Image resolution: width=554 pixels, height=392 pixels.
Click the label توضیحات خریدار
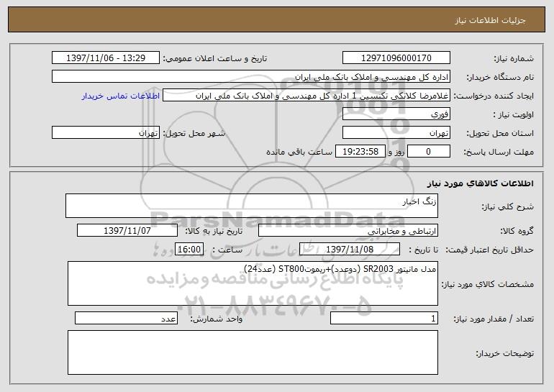[504, 353]
